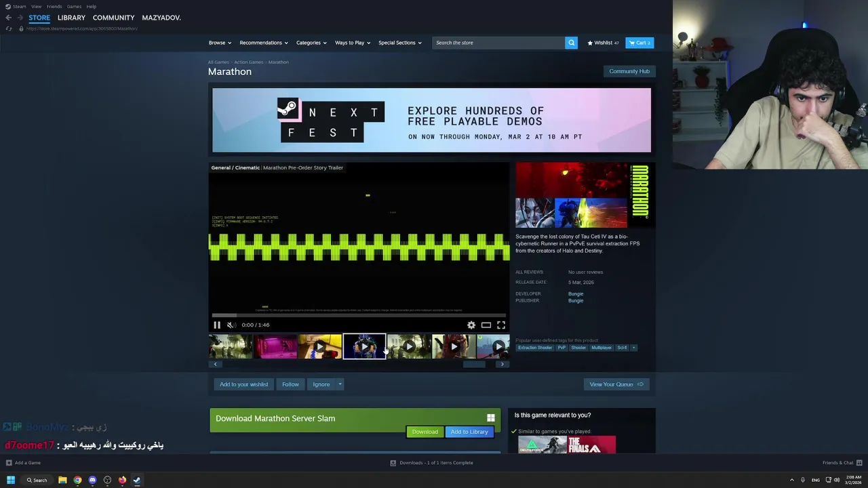Download the Marathon Server Slam
This screenshot has width=868, height=488.
click(425, 432)
